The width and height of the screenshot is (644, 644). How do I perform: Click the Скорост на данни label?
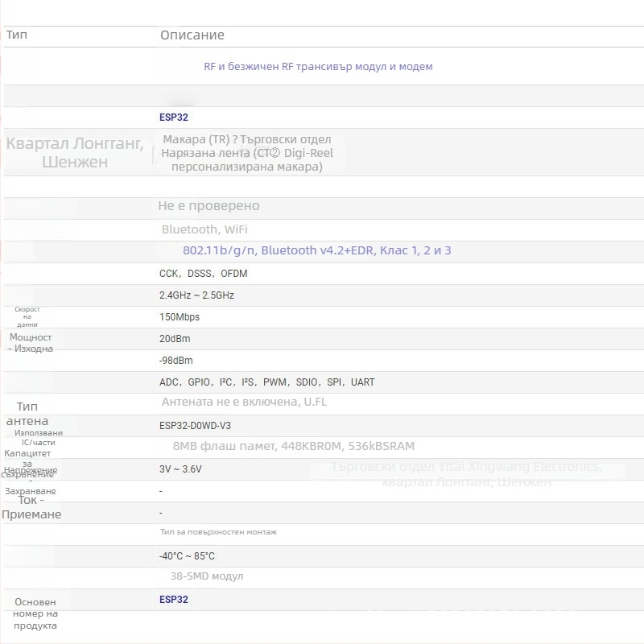pyautogui.click(x=27, y=316)
